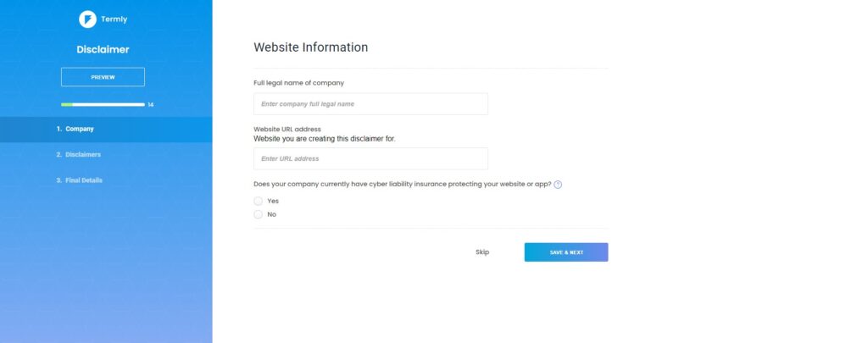Click the Full legal name of company label

pyautogui.click(x=298, y=82)
